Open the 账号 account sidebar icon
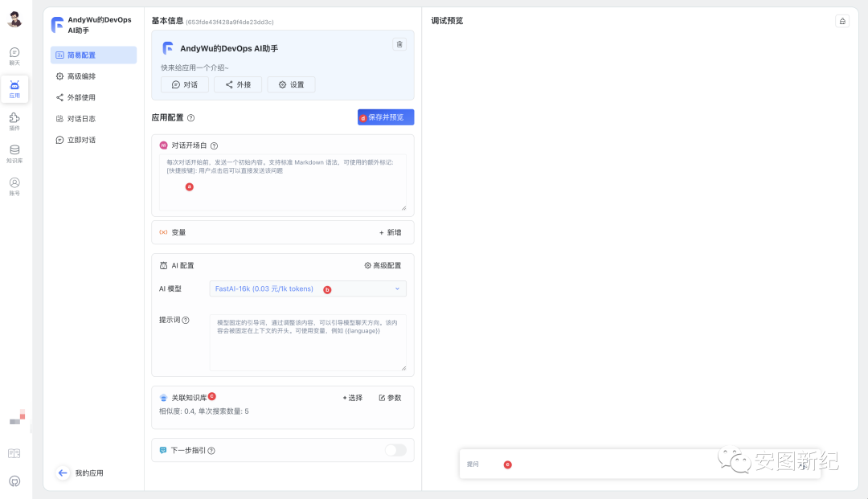 (x=14, y=186)
